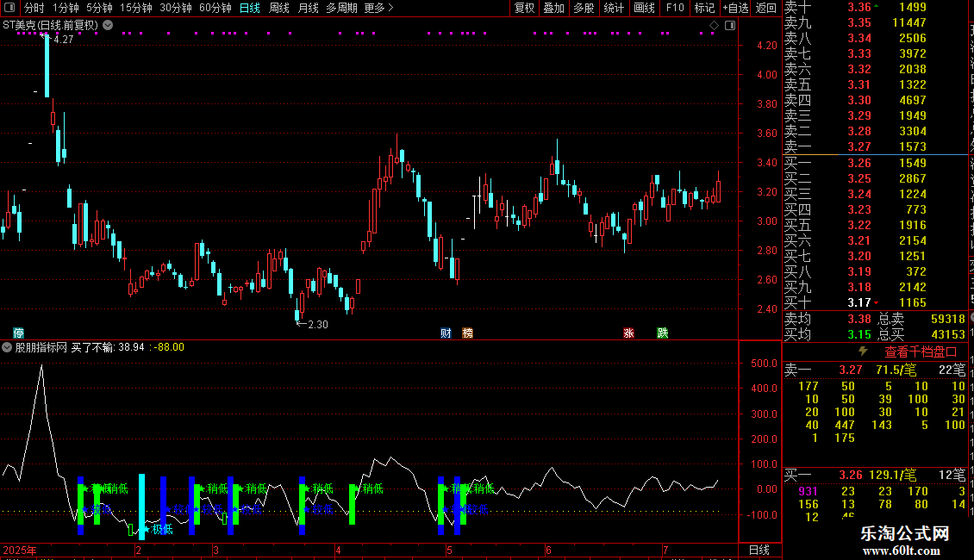Click the 卖五 volume 1322
The image size is (974, 560).
point(913,84)
